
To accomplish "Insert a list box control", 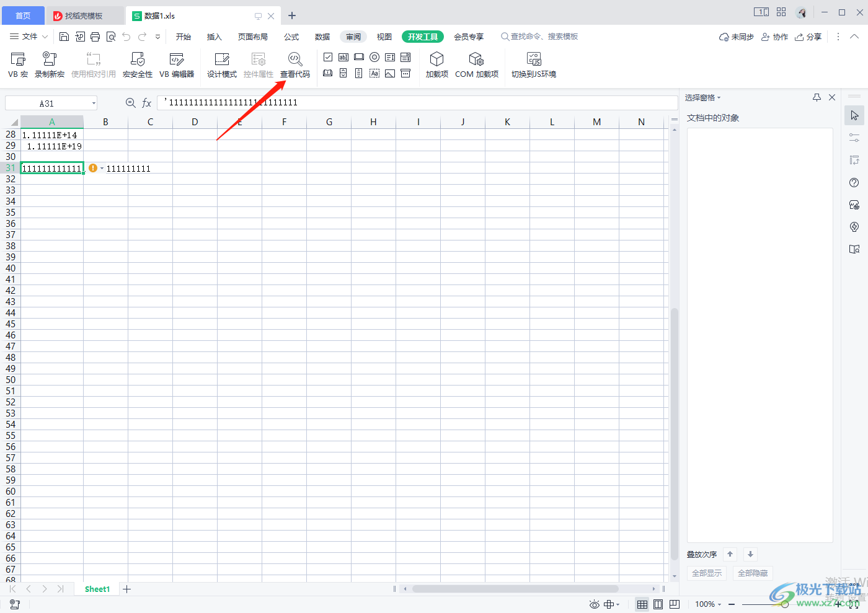I will tap(390, 57).
